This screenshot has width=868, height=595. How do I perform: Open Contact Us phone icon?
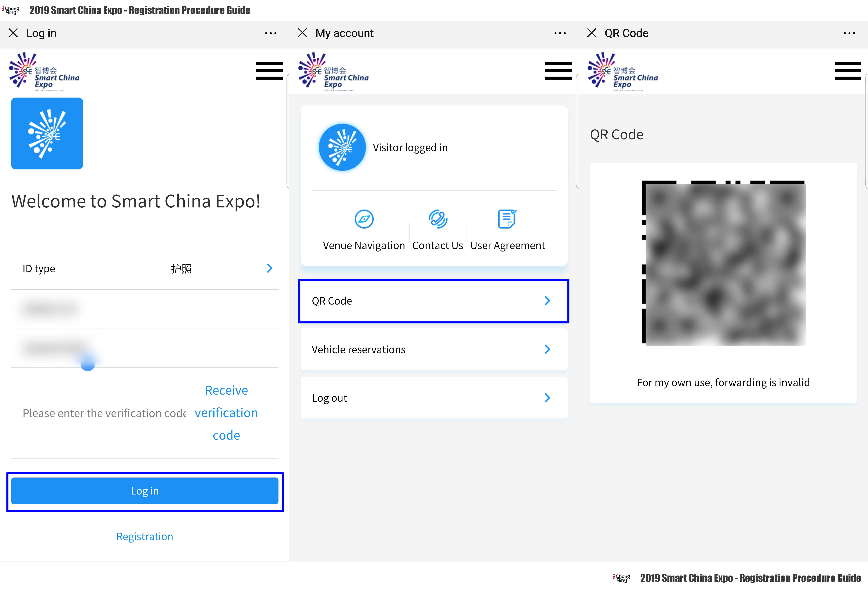coord(438,219)
